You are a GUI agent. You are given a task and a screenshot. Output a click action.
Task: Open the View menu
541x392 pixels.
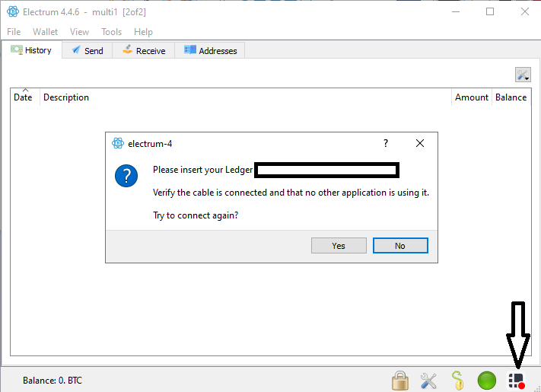coord(79,32)
